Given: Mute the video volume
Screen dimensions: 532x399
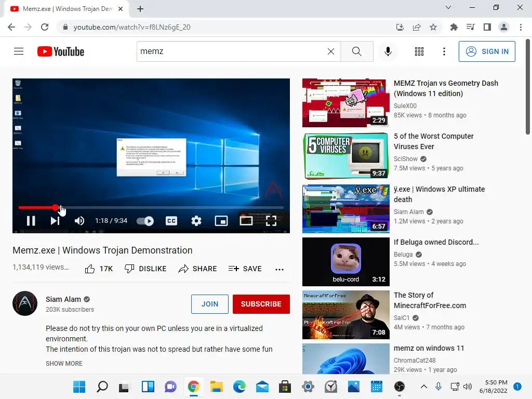Looking at the screenshot, I should (79, 221).
